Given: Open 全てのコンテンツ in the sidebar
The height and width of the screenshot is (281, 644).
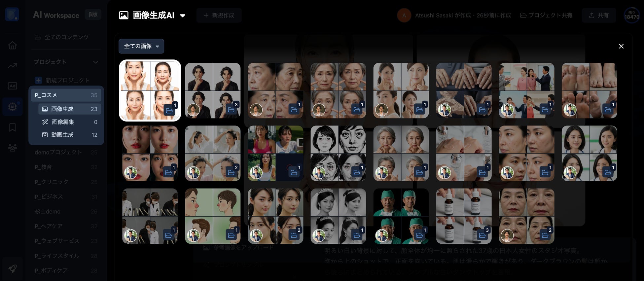Looking at the screenshot, I should click(x=62, y=37).
